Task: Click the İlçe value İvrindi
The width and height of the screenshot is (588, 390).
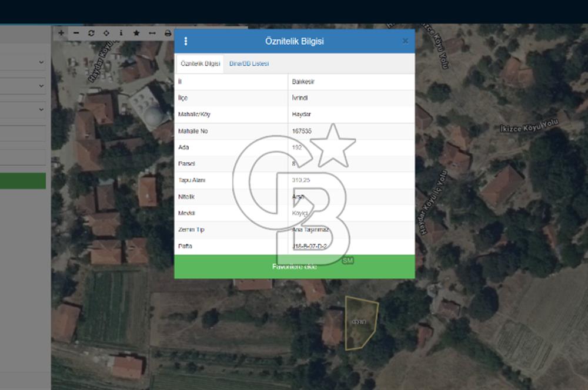Action: click(x=300, y=97)
